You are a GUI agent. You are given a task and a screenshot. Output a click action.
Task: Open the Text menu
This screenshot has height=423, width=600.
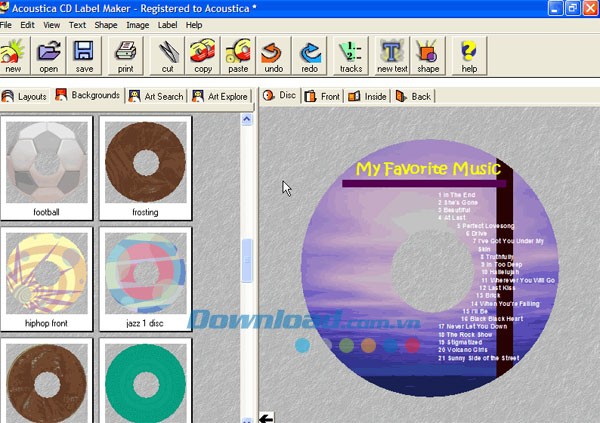click(x=77, y=25)
